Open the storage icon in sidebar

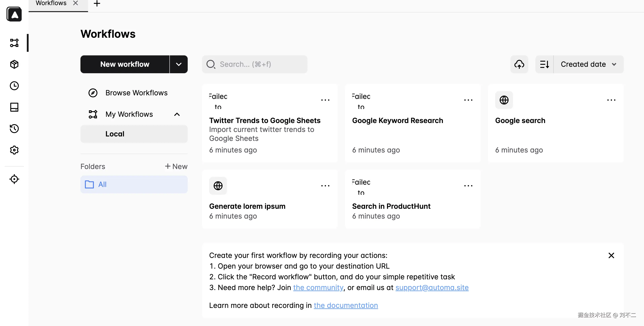(14, 107)
